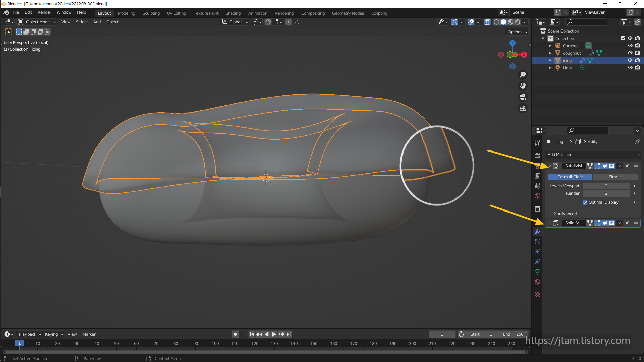Switch to orthographic grid view icon
The height and width of the screenshot is (362, 644).
coord(523,108)
